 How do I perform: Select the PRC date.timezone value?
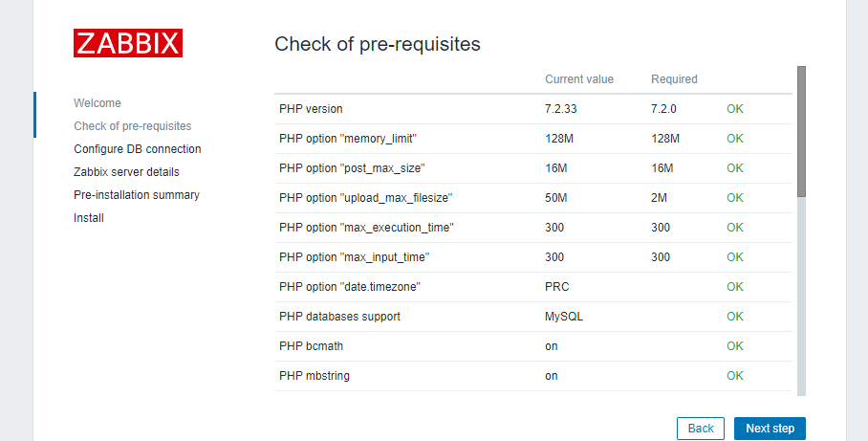coord(557,287)
